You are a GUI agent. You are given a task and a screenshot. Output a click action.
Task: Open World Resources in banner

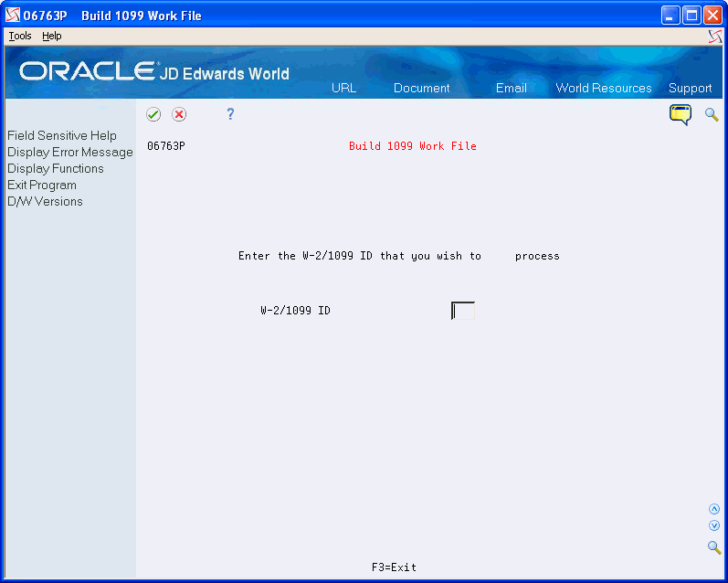click(604, 88)
